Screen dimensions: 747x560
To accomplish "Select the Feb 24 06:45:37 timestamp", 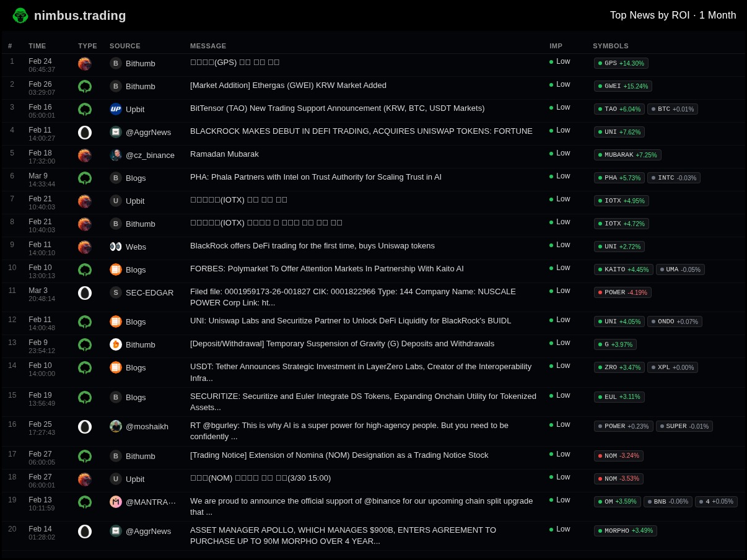I will coord(41,66).
